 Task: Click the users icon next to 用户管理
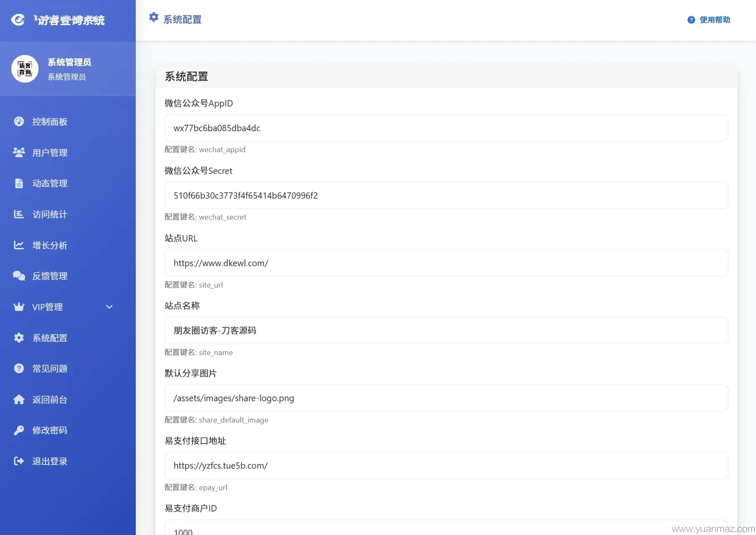coord(19,153)
